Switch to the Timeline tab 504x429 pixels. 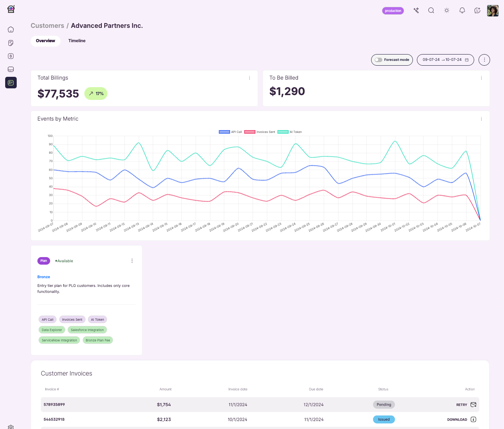pyautogui.click(x=77, y=41)
